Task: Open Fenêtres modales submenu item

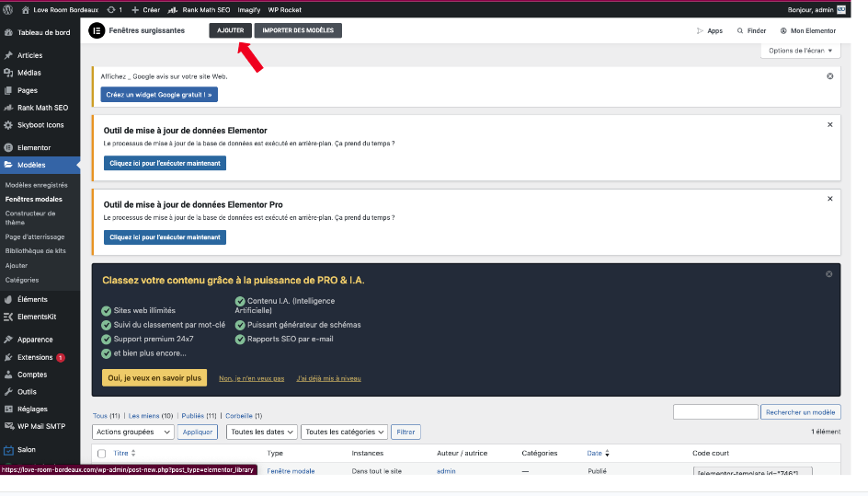Action: (x=34, y=199)
